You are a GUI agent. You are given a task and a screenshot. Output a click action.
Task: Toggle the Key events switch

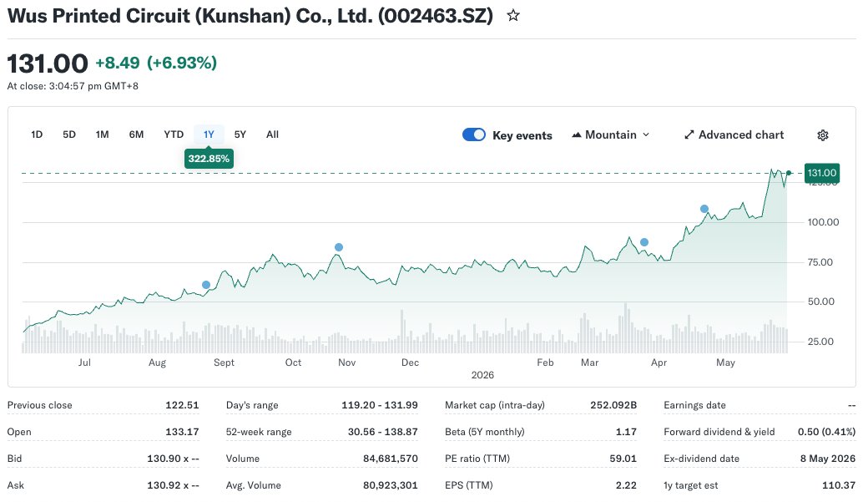(x=474, y=134)
